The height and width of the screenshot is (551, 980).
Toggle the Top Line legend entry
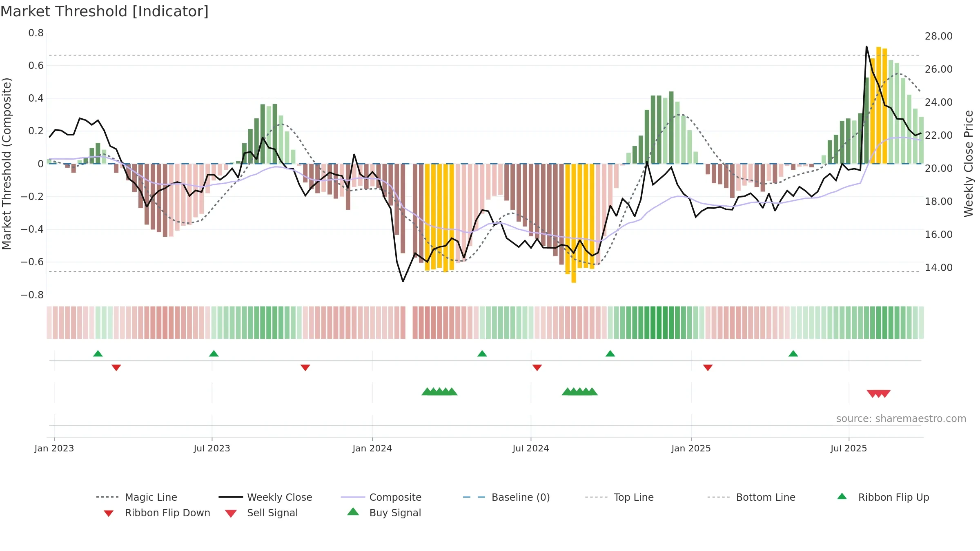point(619,497)
